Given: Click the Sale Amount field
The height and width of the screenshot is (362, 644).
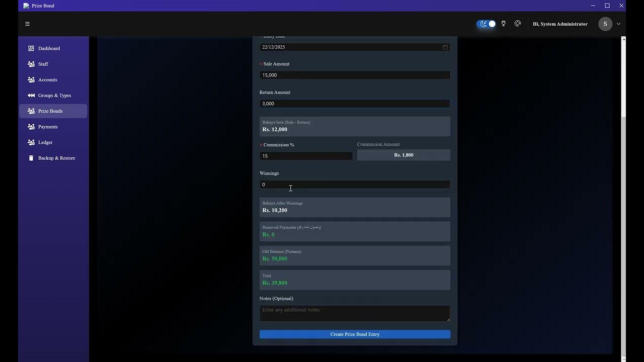Looking at the screenshot, I should click(355, 75).
